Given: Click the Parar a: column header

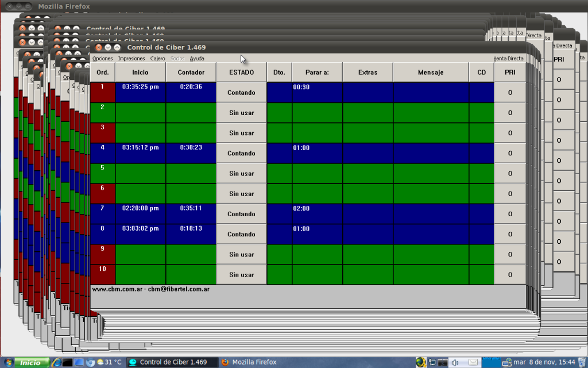Looking at the screenshot, I should click(317, 72).
